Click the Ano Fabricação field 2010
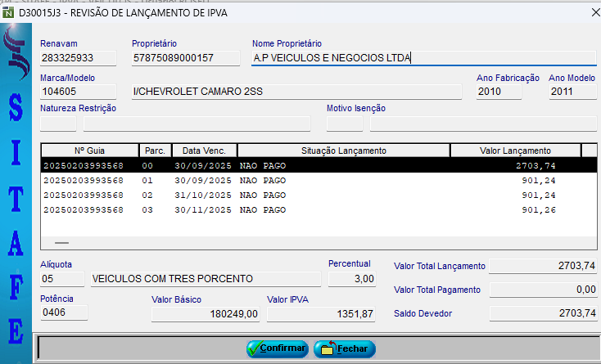 tap(499, 92)
